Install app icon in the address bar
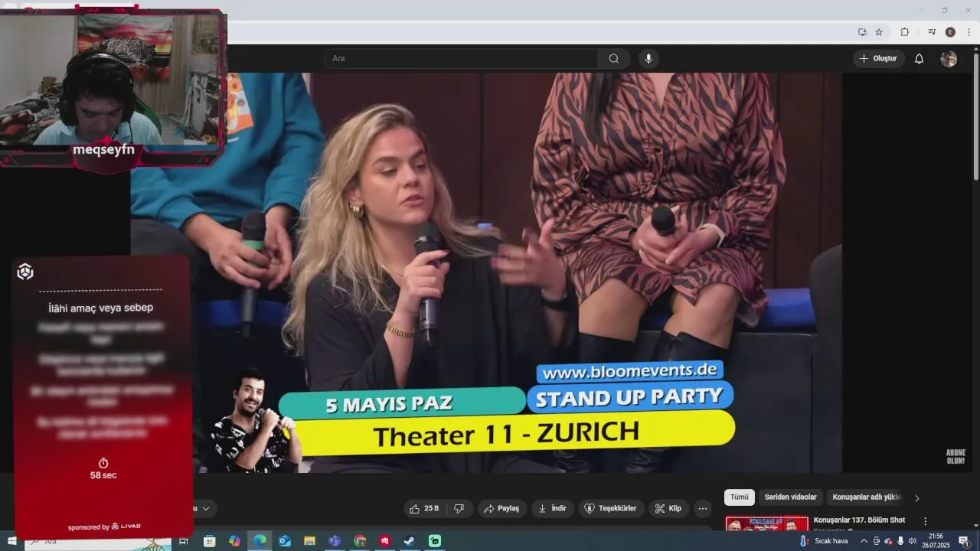 862,32
